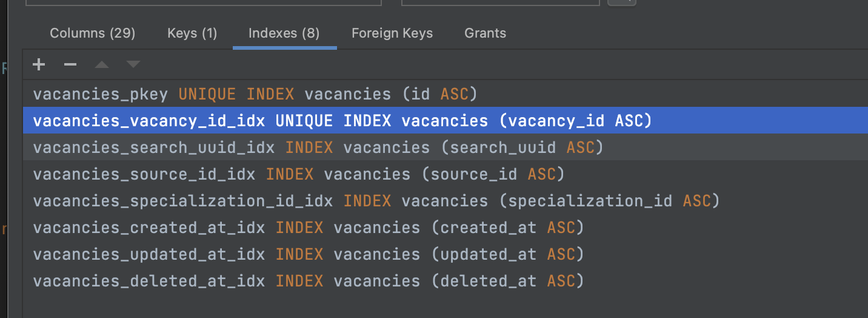Screen dimensions: 868x318
Task: Go to the Foreign Keys tab
Action: [x=392, y=33]
